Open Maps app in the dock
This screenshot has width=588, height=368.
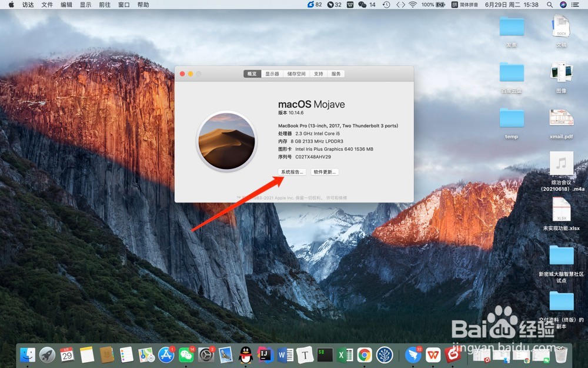point(146,355)
